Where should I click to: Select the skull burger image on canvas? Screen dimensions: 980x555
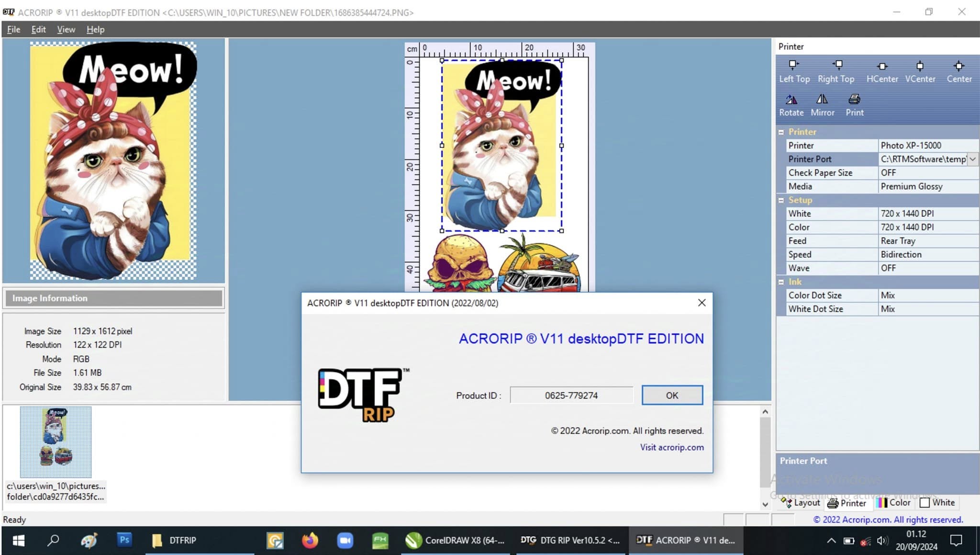pos(460,263)
